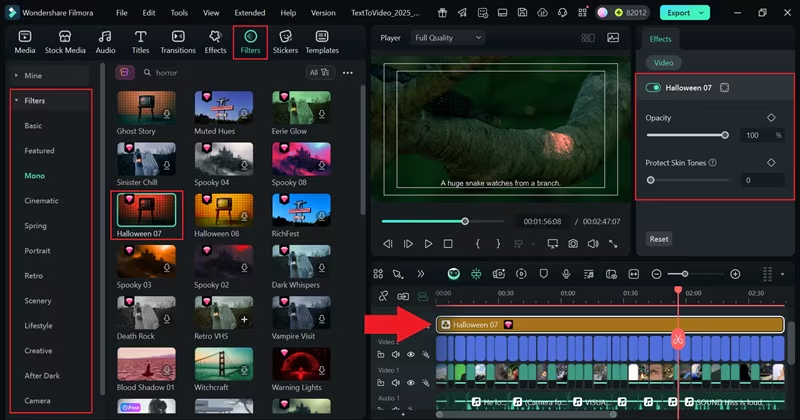Click the Reset button in Effects panel
The height and width of the screenshot is (420, 800).
click(x=659, y=239)
